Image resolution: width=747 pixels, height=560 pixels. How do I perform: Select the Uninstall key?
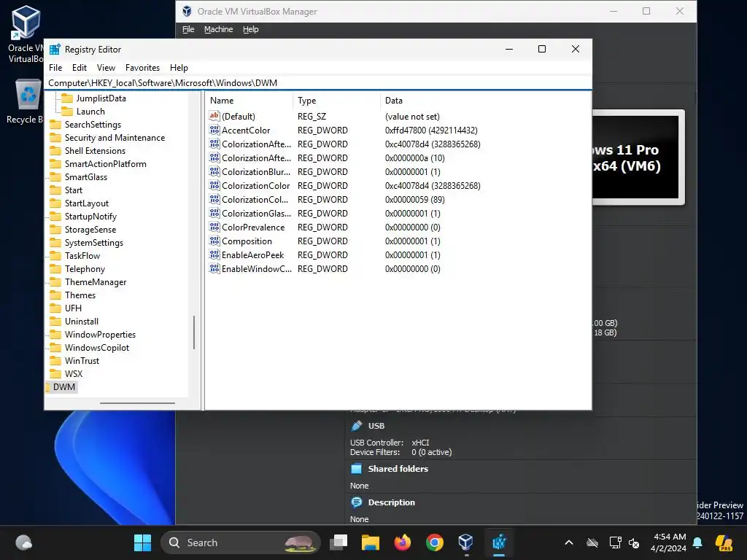pos(82,322)
